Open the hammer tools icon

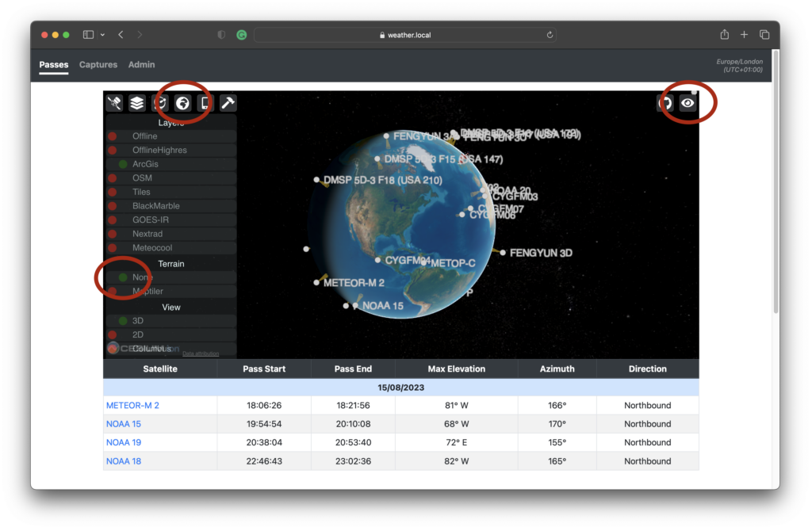(x=228, y=102)
